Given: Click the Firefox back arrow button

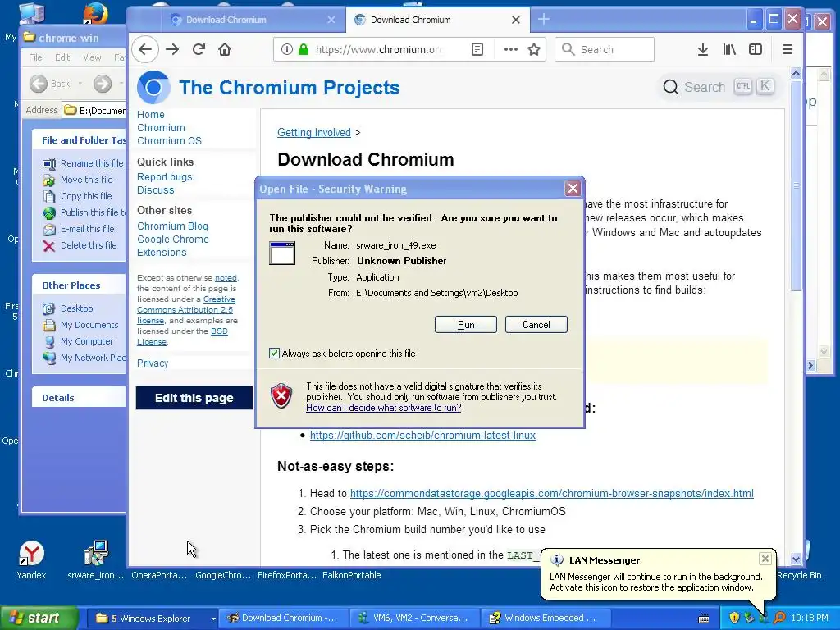Looking at the screenshot, I should 145,49.
